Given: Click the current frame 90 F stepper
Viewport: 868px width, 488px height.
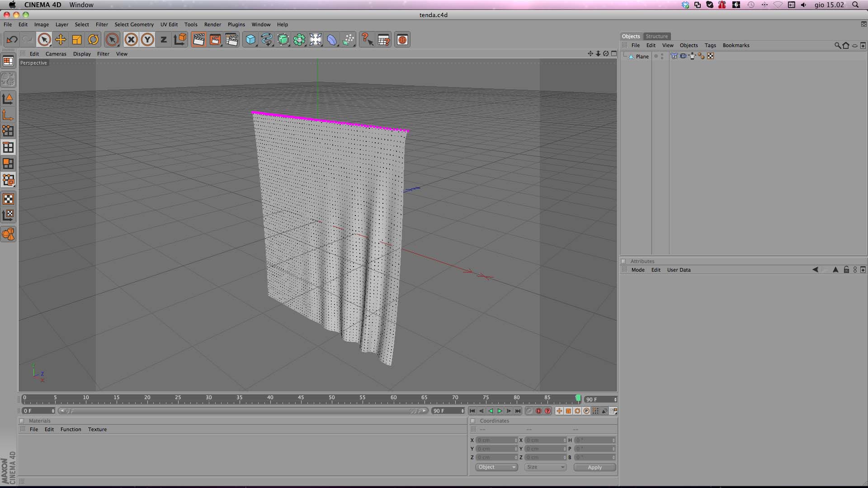Looking at the screenshot, I should click(615, 399).
